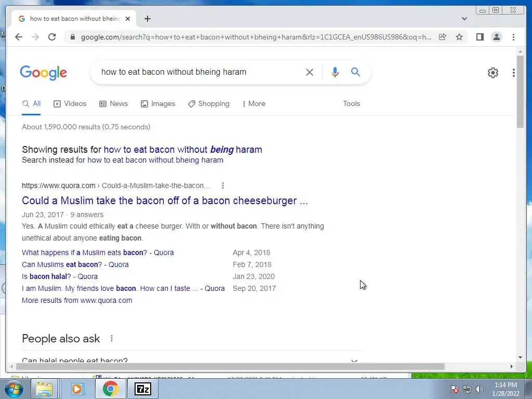Viewport: 532px width, 399px height.
Task: Open Google quick settings gear
Action: (x=493, y=73)
